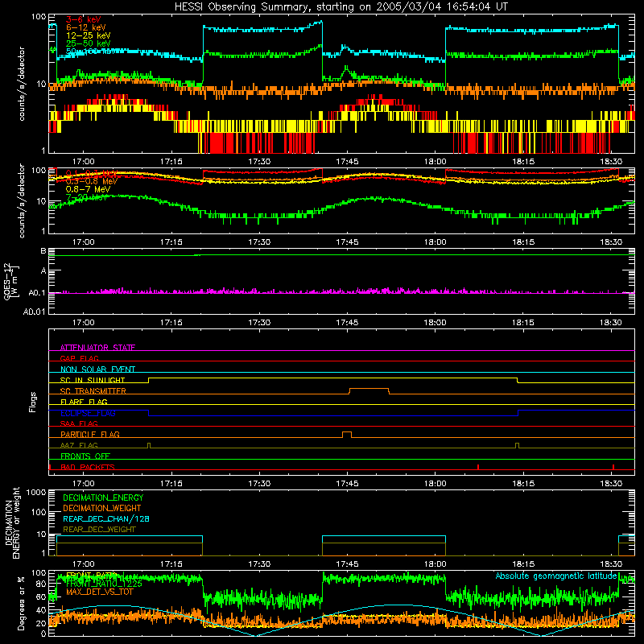The image size is (644, 644).
Task: Select the orange 6-12 keV legend label
Action: click(x=85, y=27)
